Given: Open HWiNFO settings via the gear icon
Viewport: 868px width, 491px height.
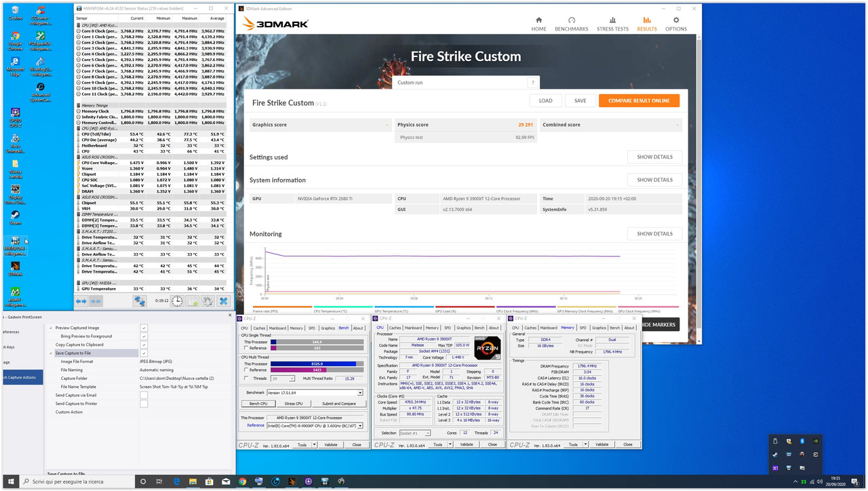Looking at the screenshot, I should [207, 300].
